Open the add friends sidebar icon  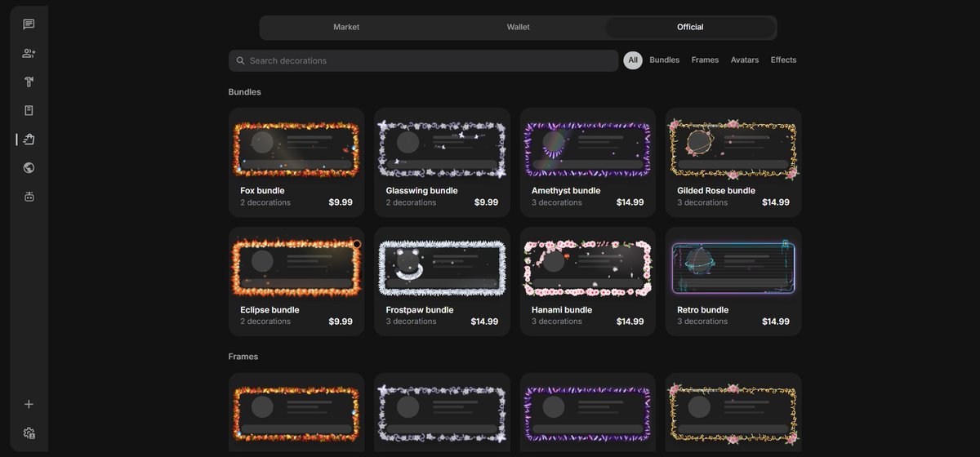pyautogui.click(x=29, y=53)
